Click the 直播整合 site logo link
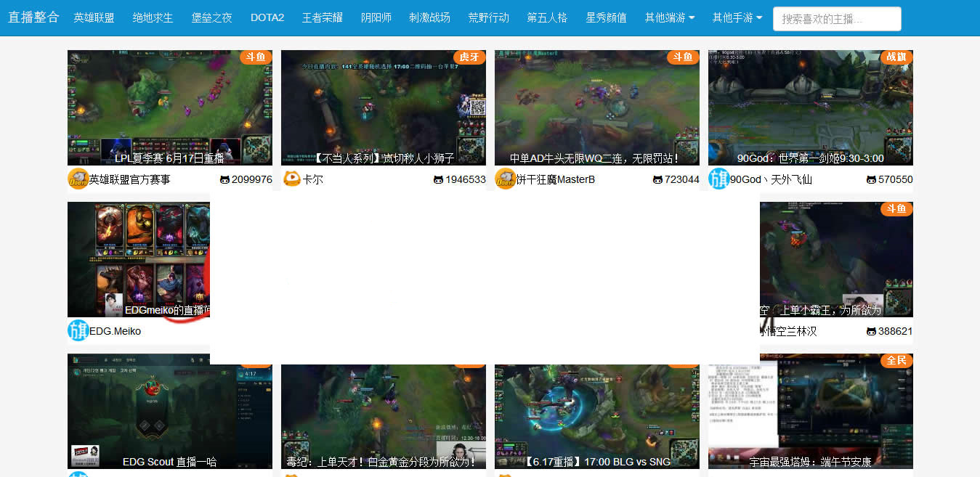 pos(33,17)
